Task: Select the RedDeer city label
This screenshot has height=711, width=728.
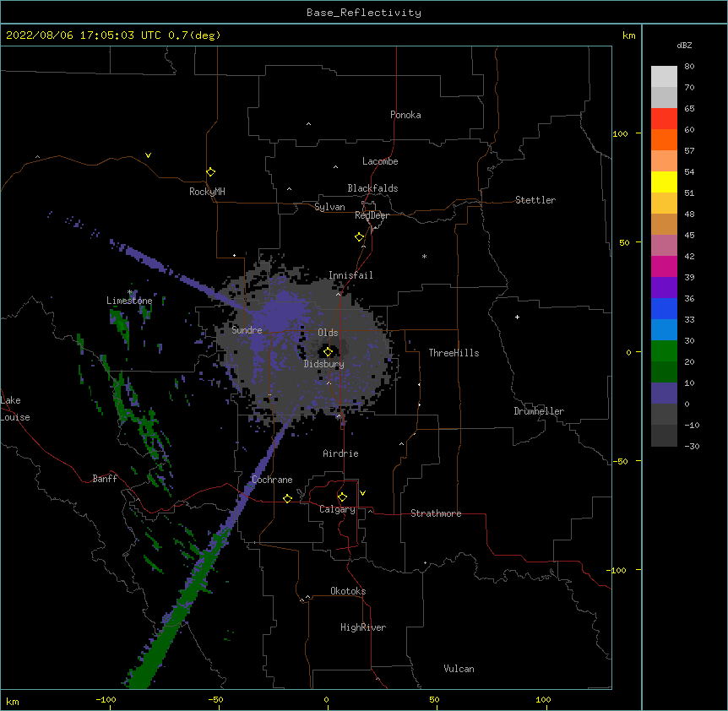Action: point(372,215)
